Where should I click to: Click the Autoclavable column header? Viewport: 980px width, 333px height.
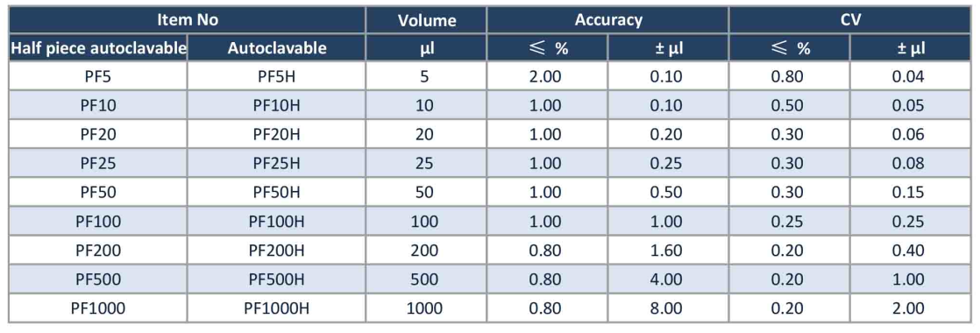tap(276, 48)
